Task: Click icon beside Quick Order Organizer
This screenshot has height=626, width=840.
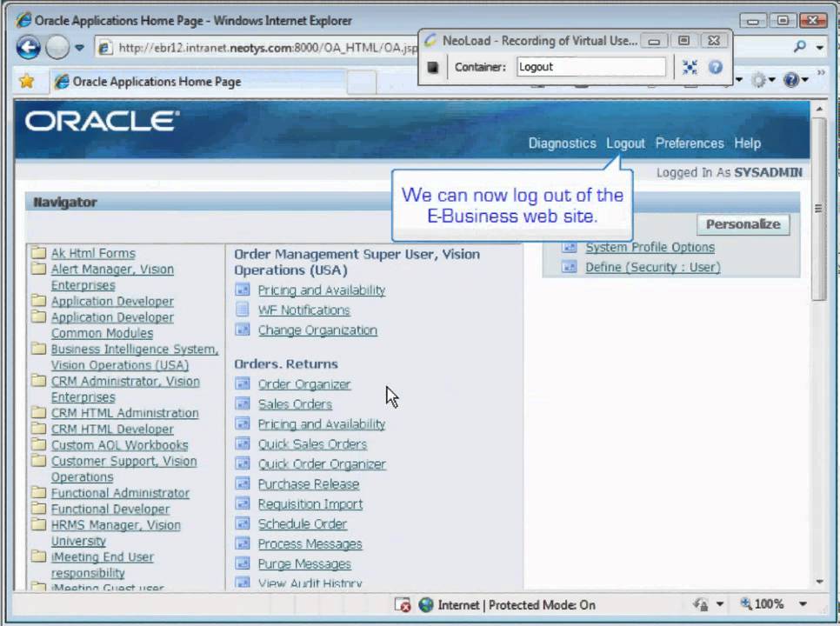Action: 243,463
